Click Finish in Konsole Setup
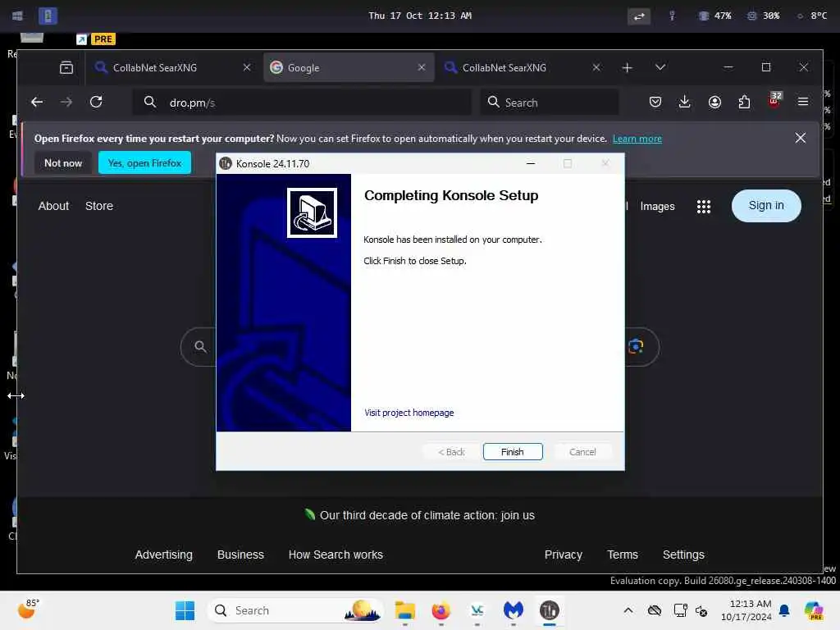 coord(512,452)
